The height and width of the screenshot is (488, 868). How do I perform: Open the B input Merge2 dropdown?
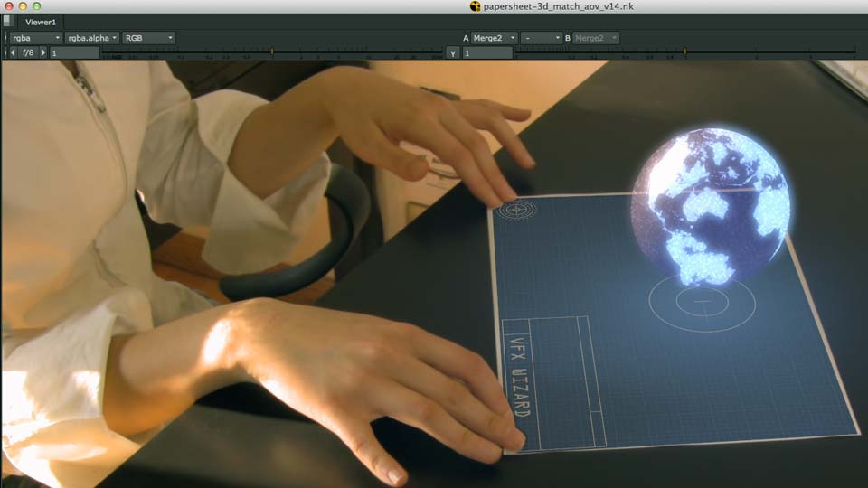pos(596,38)
